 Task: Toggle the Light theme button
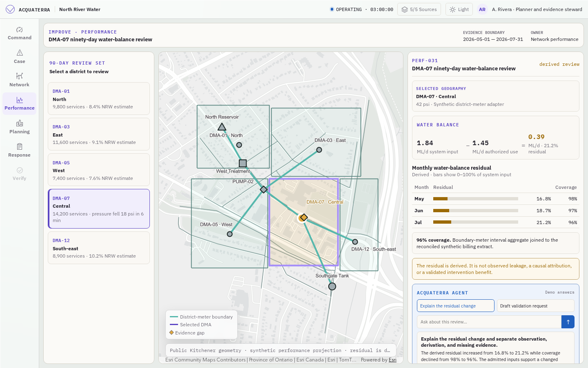[459, 9]
